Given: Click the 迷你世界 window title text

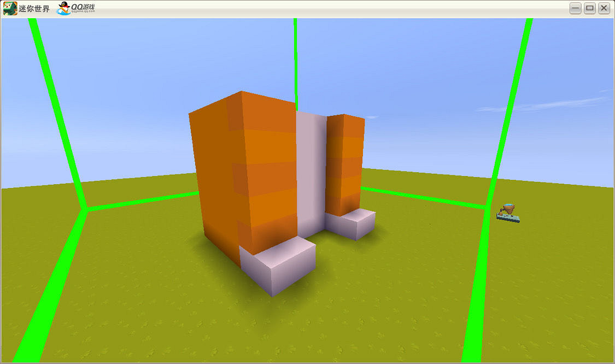Looking at the screenshot, I should 34,9.
